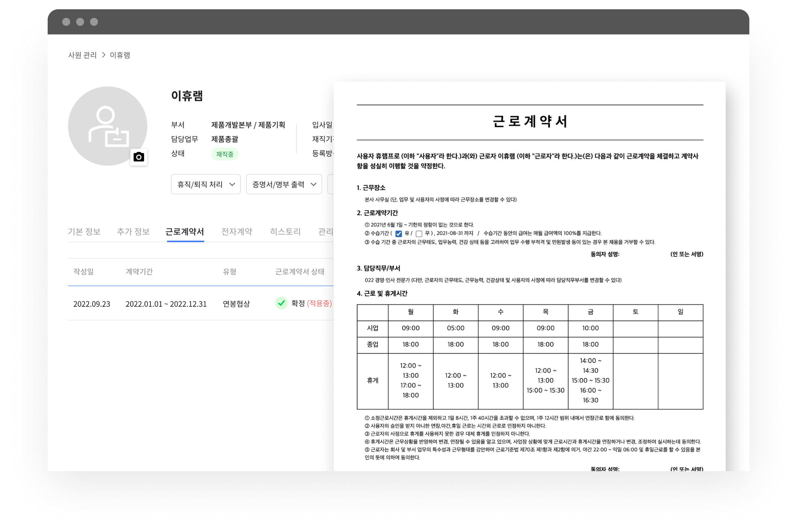Image resolution: width=797 pixels, height=532 pixels.
Task: Click the middle gray window control dot
Action: coord(80,22)
